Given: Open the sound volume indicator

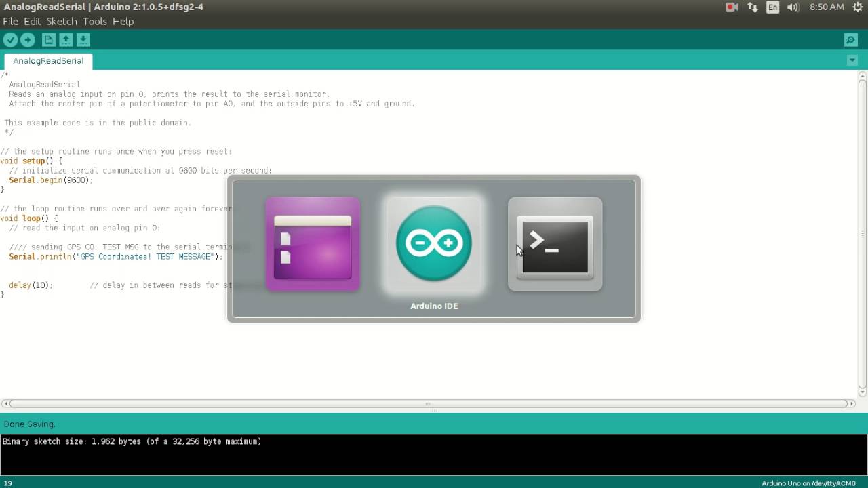Looking at the screenshot, I should point(793,7).
